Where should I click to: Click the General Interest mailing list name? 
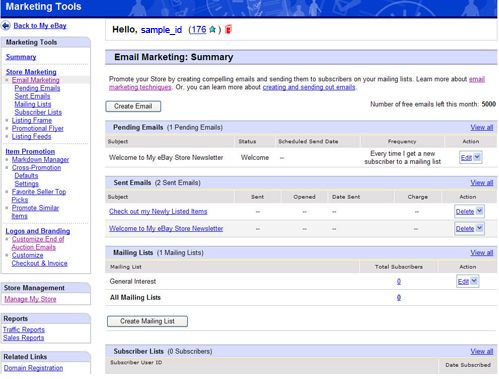coord(133,281)
